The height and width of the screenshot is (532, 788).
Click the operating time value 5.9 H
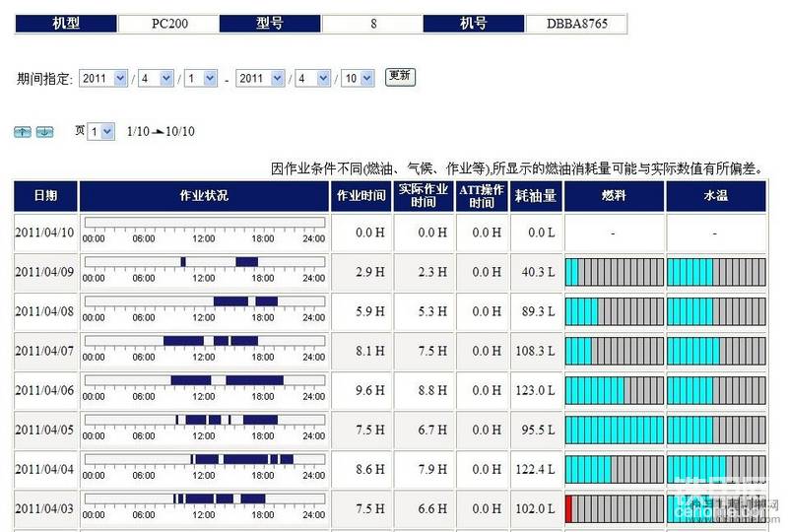[x=370, y=311]
